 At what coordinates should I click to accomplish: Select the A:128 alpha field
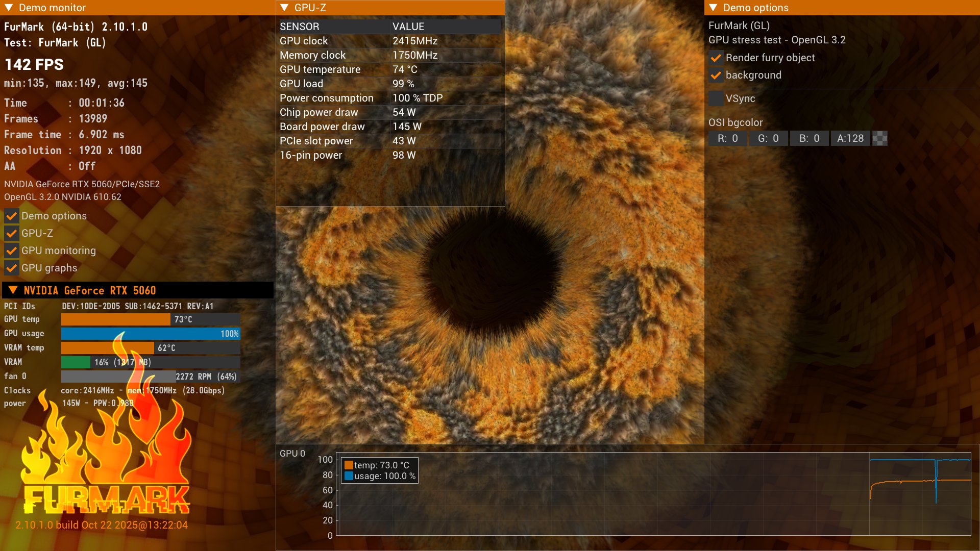[x=850, y=138]
